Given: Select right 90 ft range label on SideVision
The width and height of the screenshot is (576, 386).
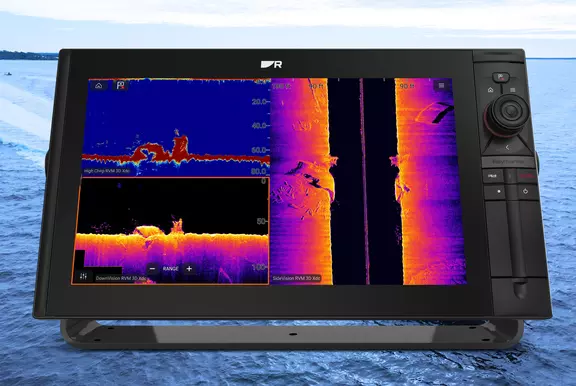Looking at the screenshot, I should 407,86.
